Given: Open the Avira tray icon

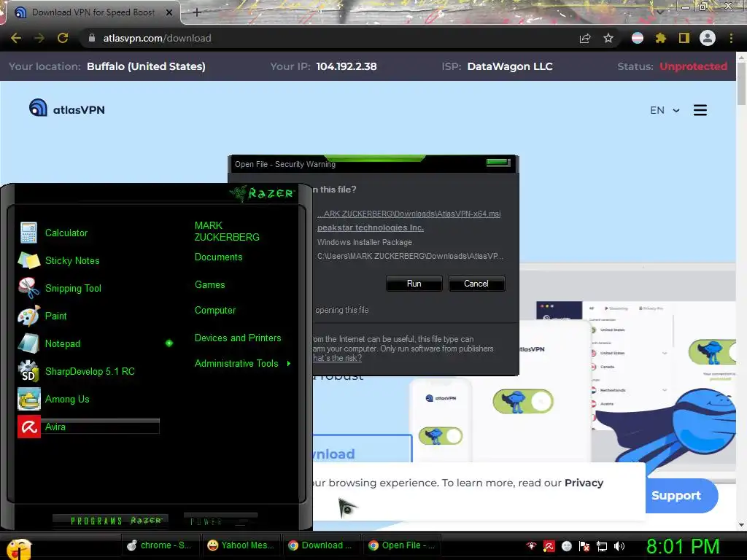Looking at the screenshot, I should 549,546.
